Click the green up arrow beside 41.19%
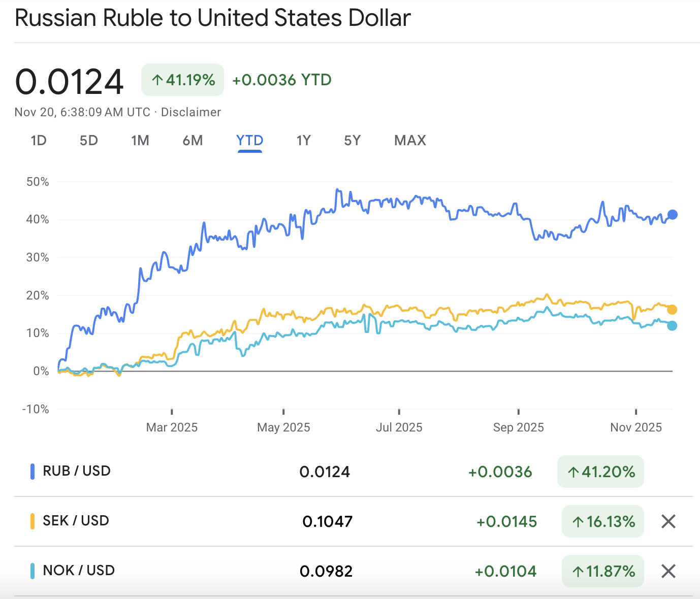 (157, 79)
